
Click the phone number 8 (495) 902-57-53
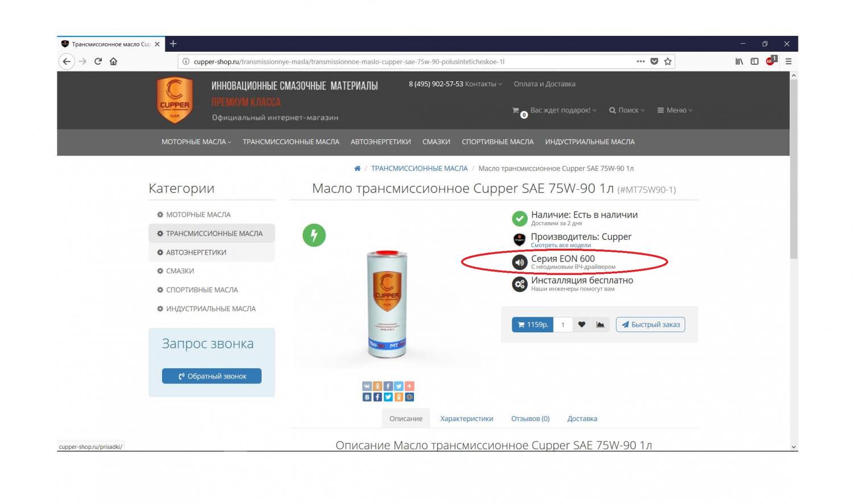436,84
